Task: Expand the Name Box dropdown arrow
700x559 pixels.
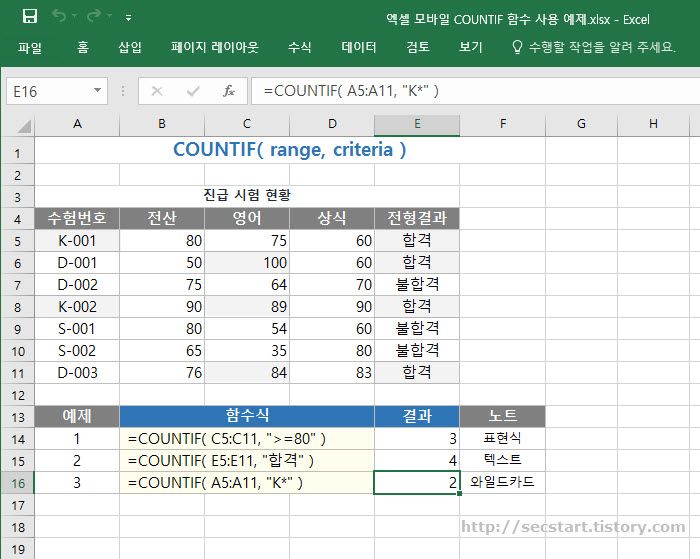Action: click(x=97, y=91)
